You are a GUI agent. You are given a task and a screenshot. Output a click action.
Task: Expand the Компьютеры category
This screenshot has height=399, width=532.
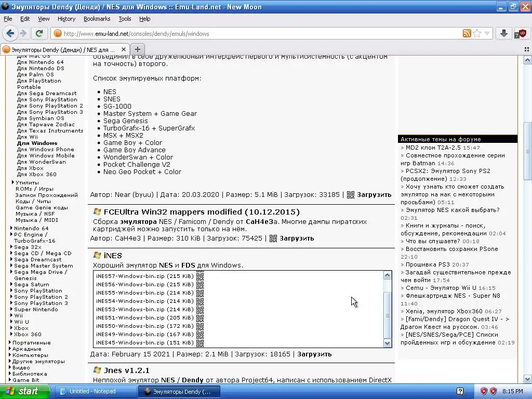pos(9,355)
